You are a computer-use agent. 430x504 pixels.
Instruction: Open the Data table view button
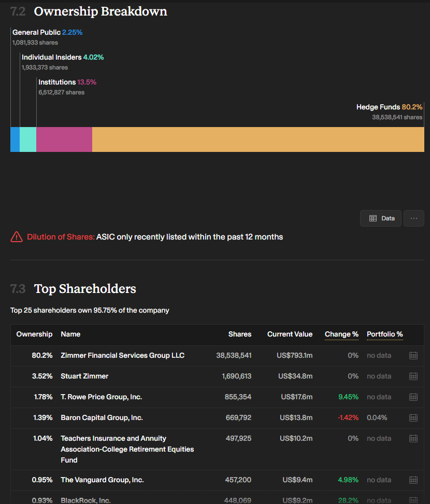[381, 218]
